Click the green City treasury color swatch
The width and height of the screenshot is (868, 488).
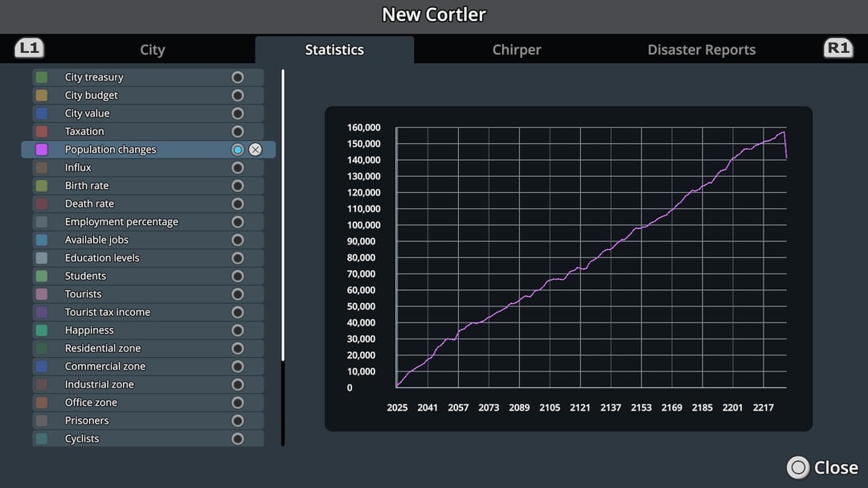point(42,77)
